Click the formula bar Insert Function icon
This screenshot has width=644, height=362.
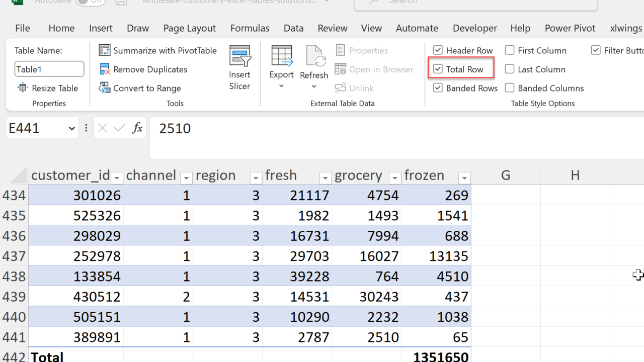pos(137,129)
